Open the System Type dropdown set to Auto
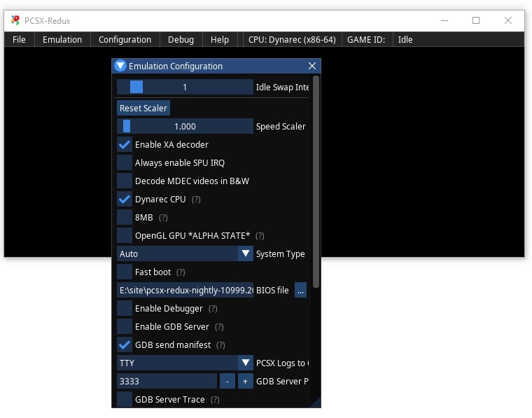 click(x=185, y=253)
